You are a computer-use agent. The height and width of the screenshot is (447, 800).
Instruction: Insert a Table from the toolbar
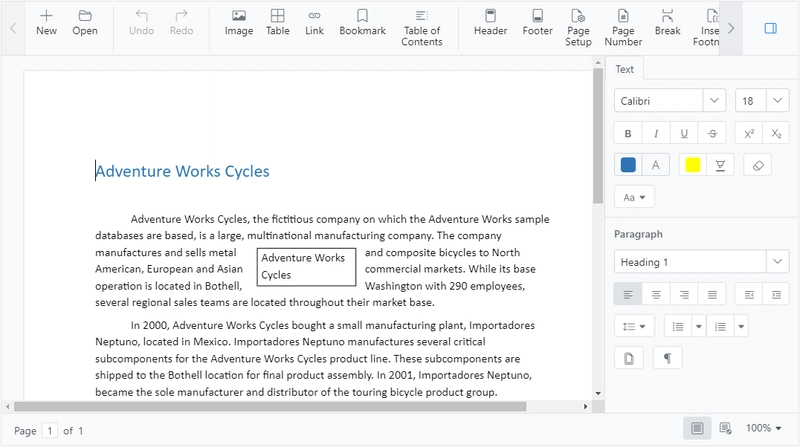278,23
